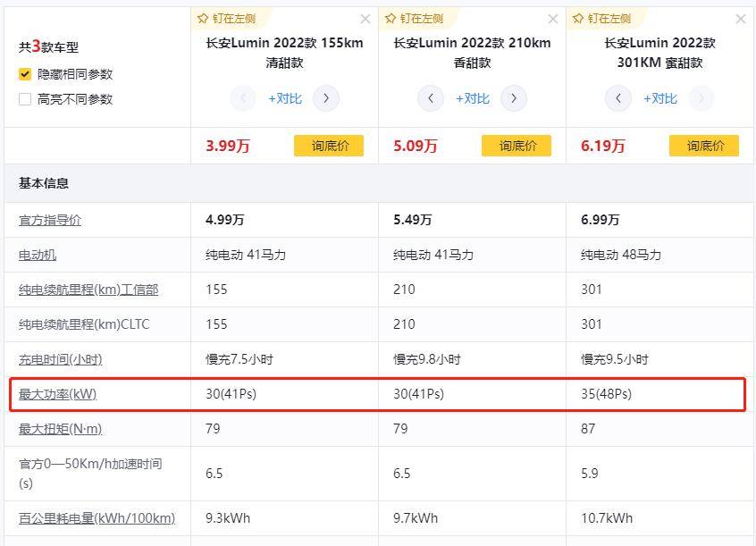756x546 pixels.
Task: Click the 3.99万 price
Action: [228, 146]
